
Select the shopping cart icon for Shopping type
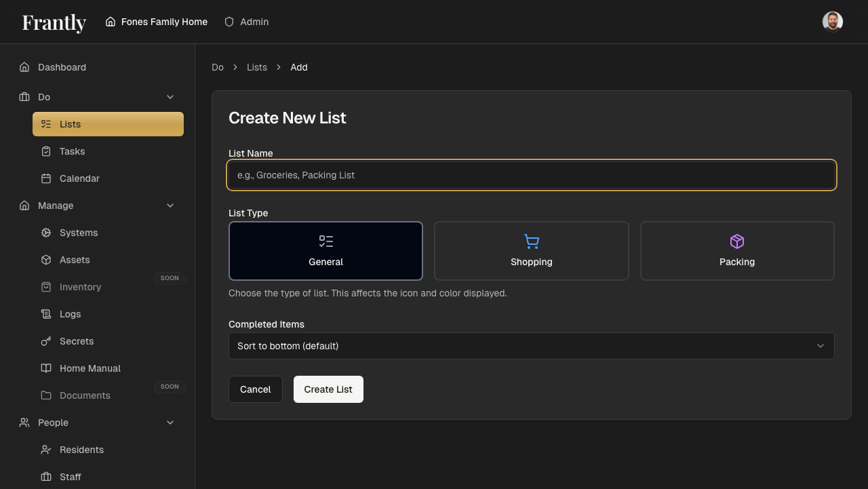tap(531, 241)
